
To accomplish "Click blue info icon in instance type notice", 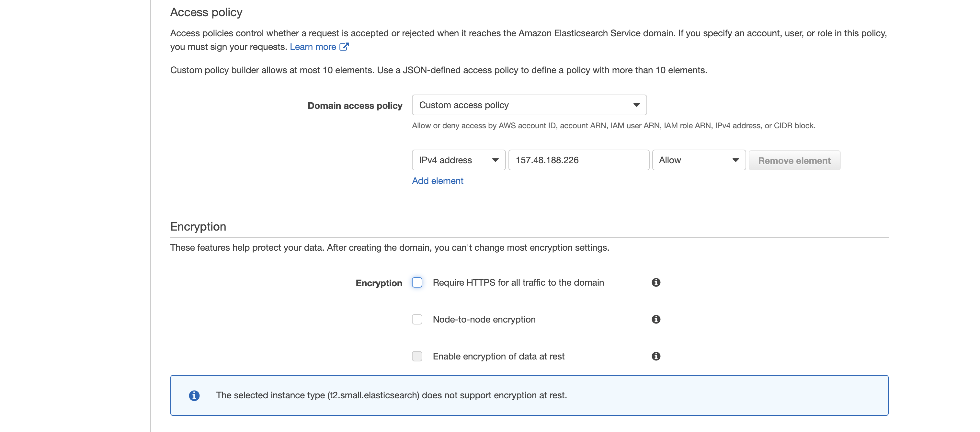I will click(194, 395).
